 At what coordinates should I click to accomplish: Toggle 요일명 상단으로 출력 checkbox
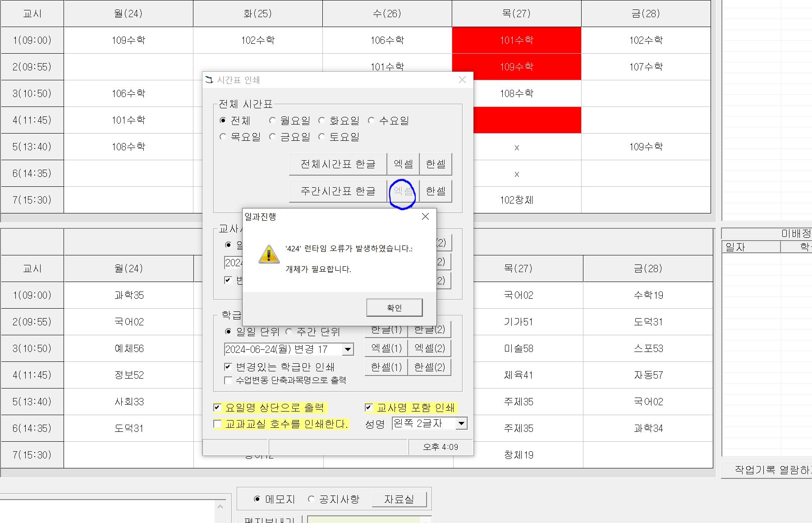pos(217,407)
